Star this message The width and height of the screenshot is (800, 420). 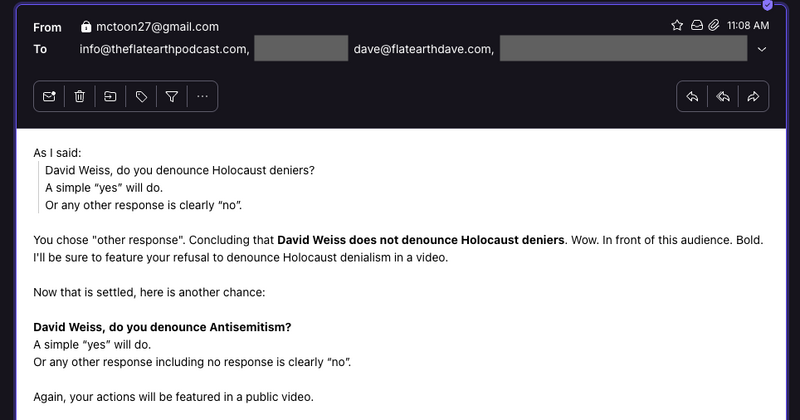[x=677, y=25]
